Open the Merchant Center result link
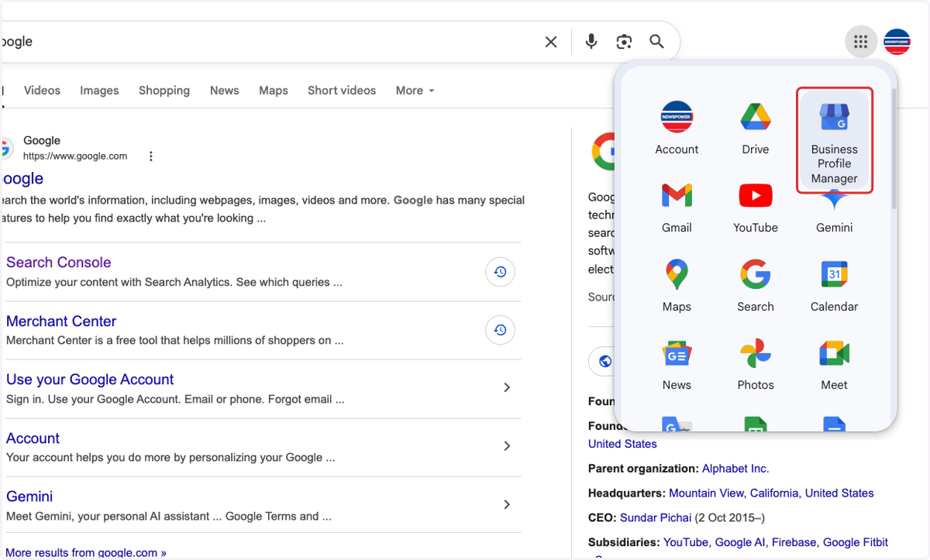This screenshot has height=560, width=930. pos(61,321)
